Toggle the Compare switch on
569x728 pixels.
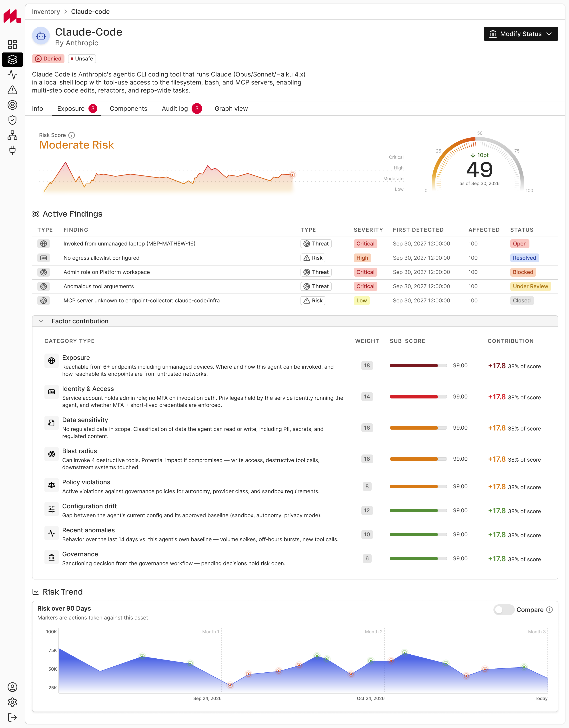pyautogui.click(x=504, y=610)
